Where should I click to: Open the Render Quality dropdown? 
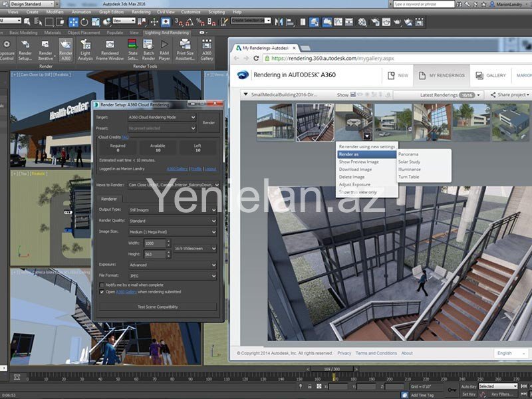click(172, 221)
